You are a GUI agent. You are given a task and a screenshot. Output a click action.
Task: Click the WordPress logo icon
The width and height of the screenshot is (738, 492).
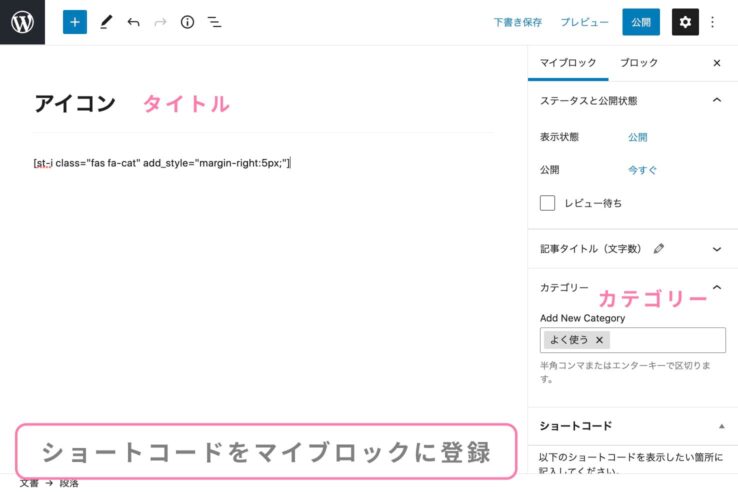point(22,22)
